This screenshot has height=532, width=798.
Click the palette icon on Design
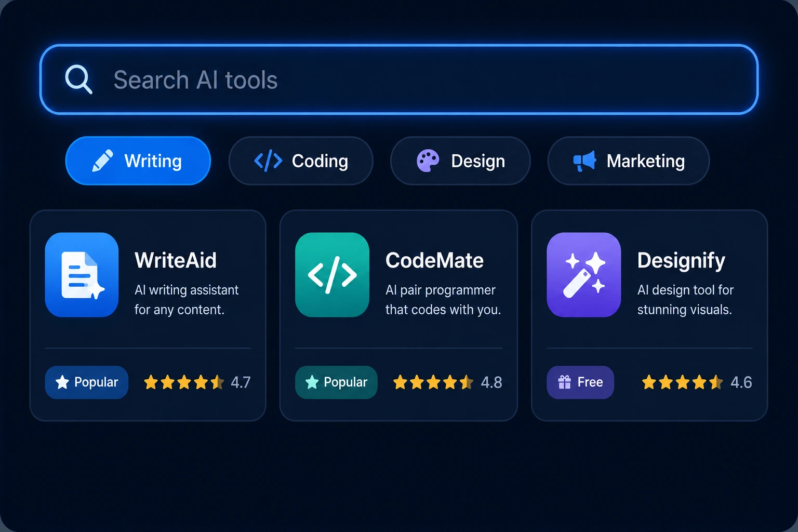428,161
